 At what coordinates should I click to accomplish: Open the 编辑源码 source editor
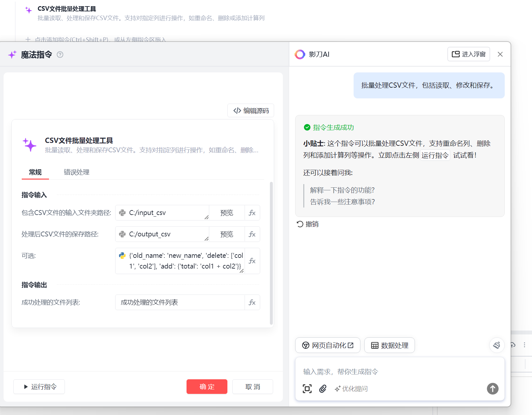pos(250,110)
